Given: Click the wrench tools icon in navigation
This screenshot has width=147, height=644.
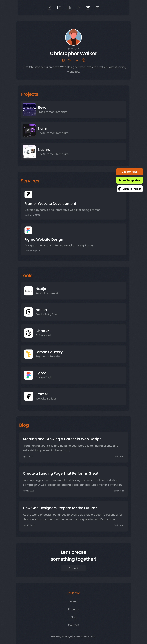Looking at the screenshot, I should pyautogui.click(x=78, y=8).
